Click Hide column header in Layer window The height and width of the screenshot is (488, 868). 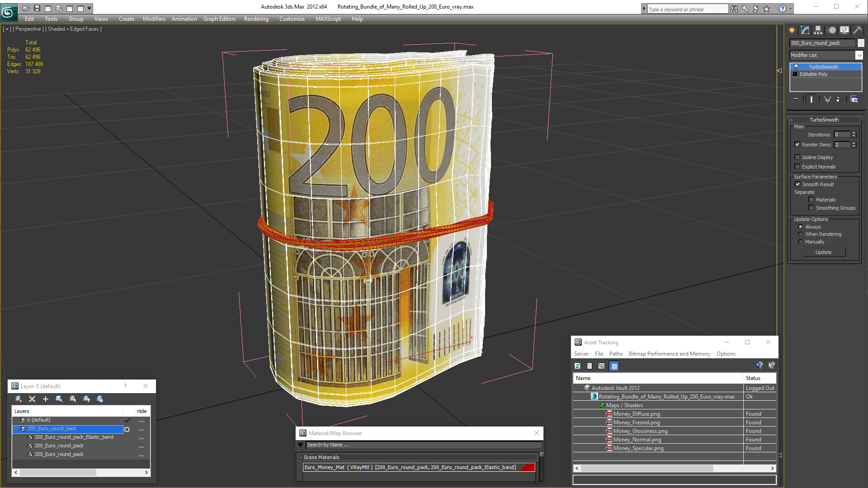point(142,411)
